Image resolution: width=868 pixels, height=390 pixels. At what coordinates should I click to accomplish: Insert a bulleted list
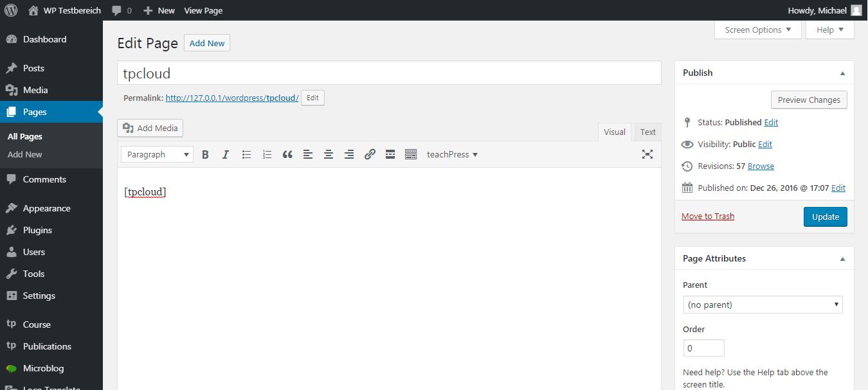click(246, 154)
